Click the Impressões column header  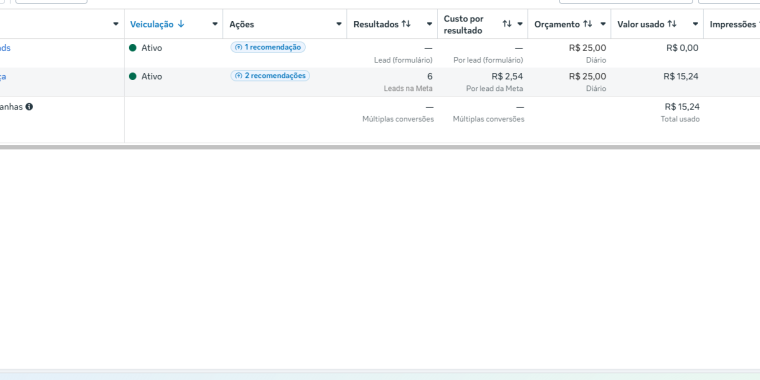point(733,24)
